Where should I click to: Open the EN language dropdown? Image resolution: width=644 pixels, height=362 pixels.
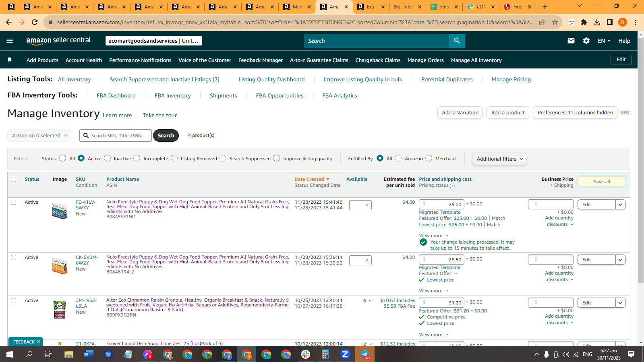[604, 41]
